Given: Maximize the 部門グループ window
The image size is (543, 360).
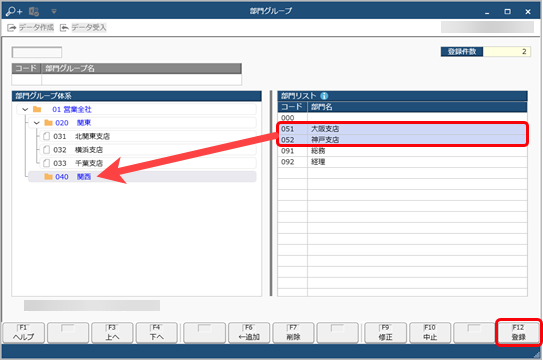Looking at the screenshot, I should [x=507, y=12].
